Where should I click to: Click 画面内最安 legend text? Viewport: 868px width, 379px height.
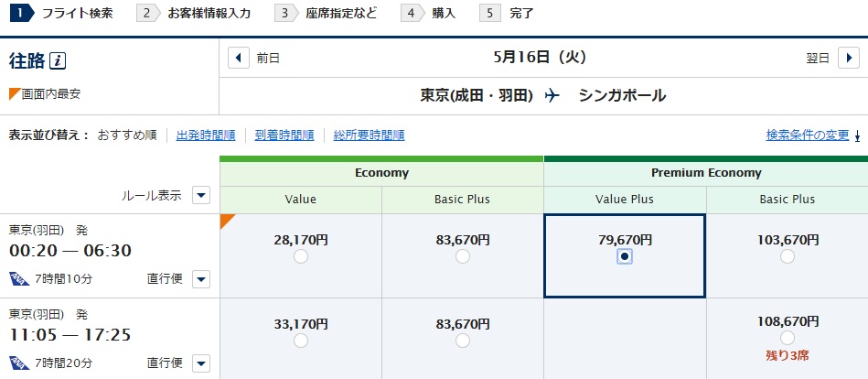51,94
